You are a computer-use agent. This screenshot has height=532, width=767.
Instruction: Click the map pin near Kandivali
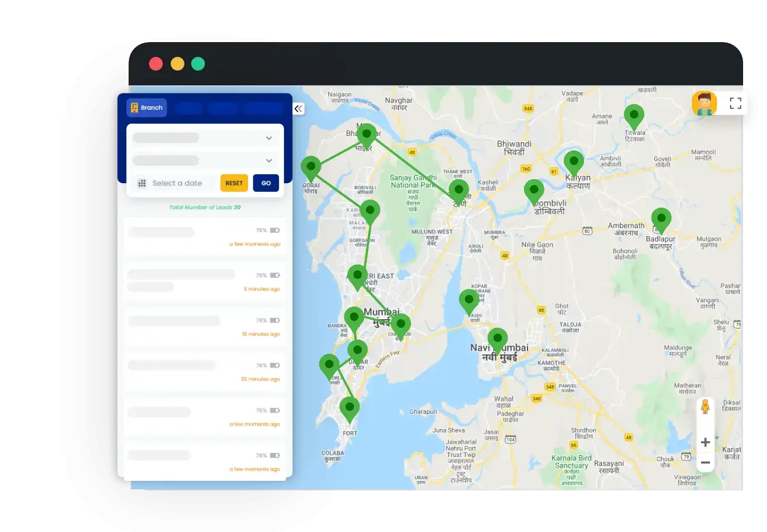370,213
